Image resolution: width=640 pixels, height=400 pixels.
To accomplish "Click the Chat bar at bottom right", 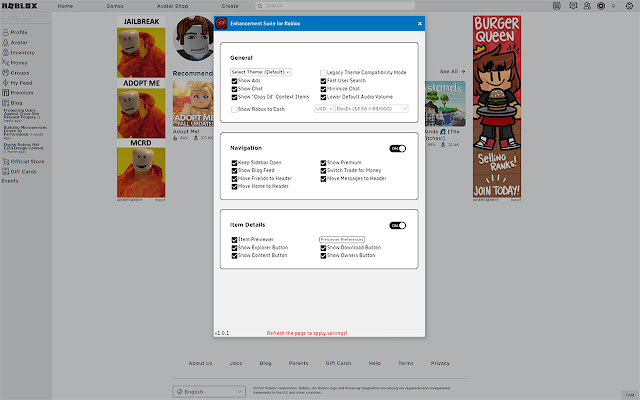I will [x=630, y=395].
